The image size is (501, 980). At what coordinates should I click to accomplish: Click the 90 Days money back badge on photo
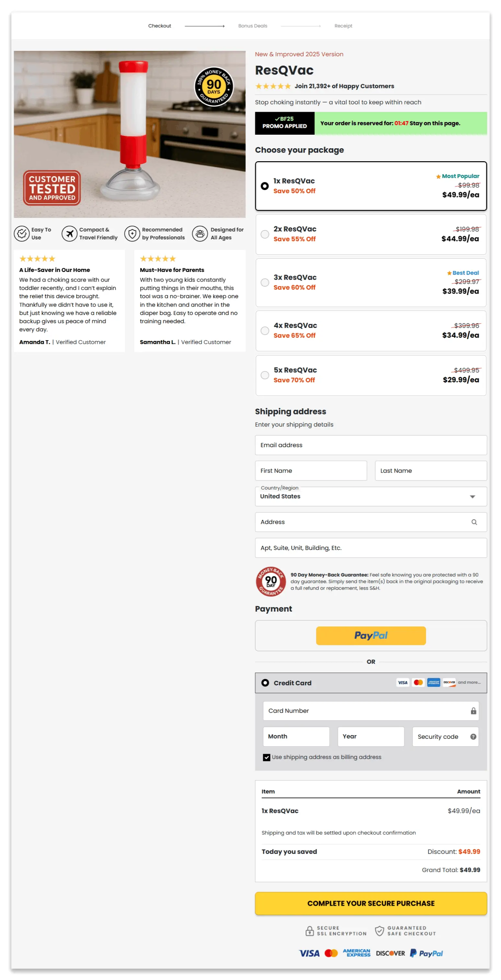[x=214, y=87]
